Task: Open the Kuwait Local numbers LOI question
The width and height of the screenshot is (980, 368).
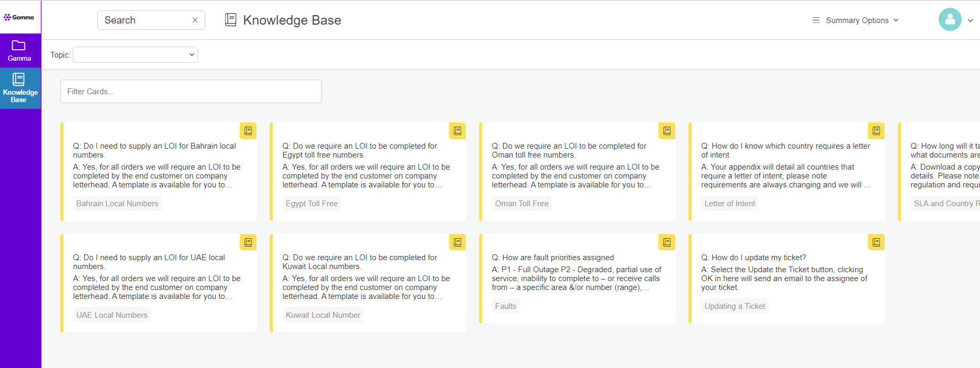Action: (x=360, y=262)
